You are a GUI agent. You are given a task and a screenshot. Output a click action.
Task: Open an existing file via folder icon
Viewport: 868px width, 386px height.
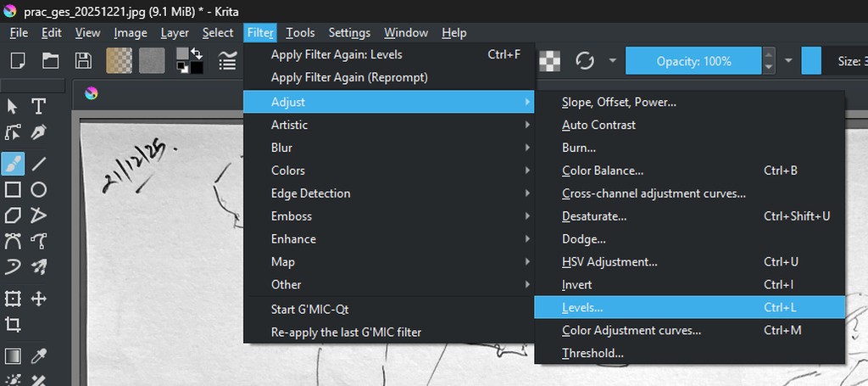[51, 61]
